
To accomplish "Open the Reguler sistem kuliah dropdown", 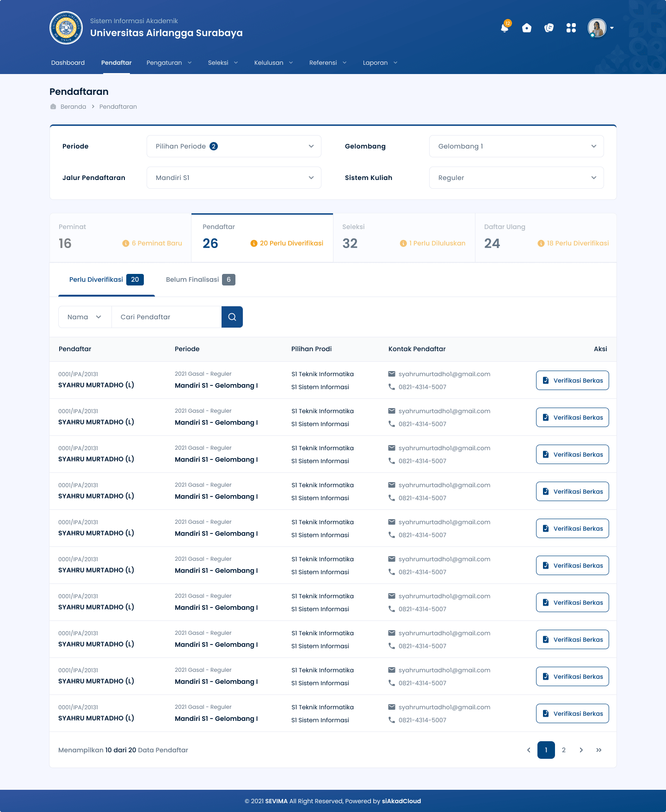I will coord(517,178).
